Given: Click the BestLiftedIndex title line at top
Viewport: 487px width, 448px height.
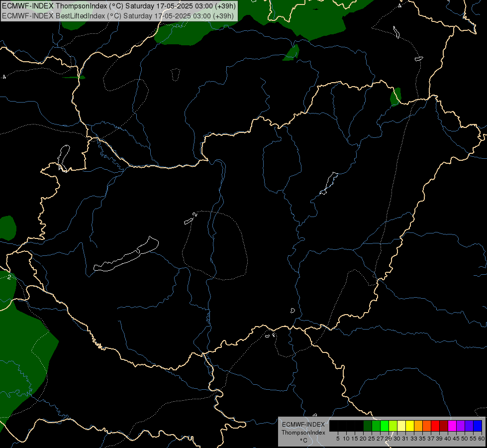Looking at the screenshot, I should pyautogui.click(x=118, y=16).
